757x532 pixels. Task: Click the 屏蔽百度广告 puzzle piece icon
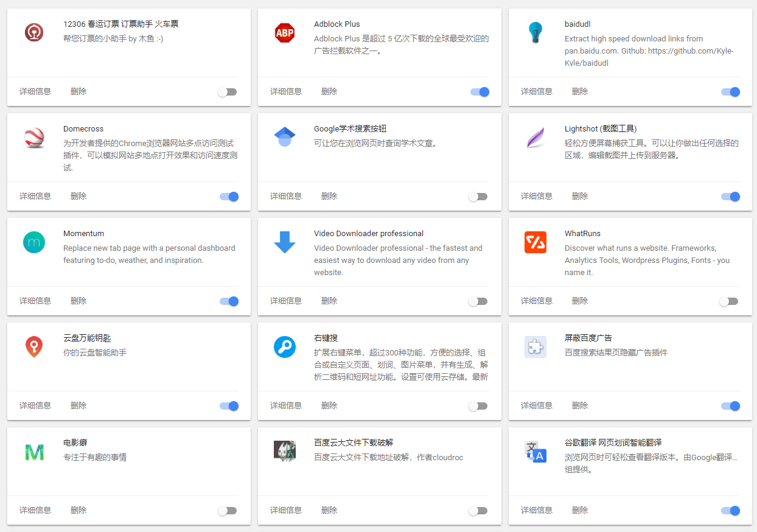(535, 347)
